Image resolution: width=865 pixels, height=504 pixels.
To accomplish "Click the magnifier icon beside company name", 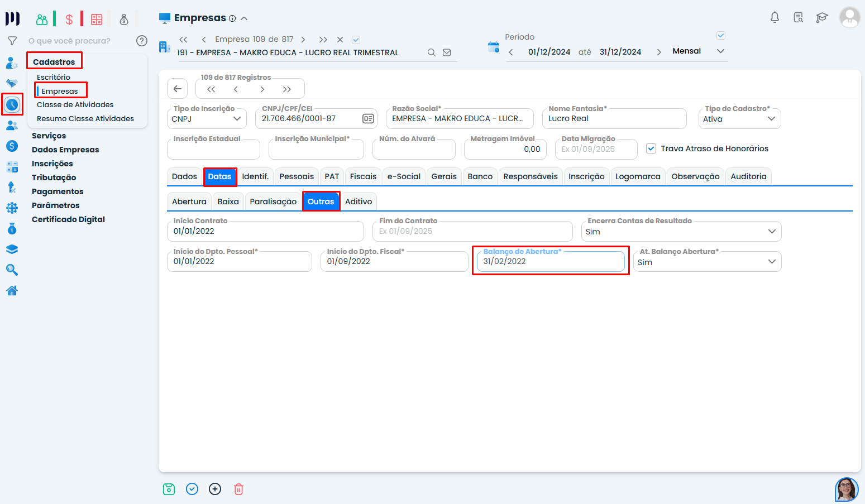I will click(431, 52).
